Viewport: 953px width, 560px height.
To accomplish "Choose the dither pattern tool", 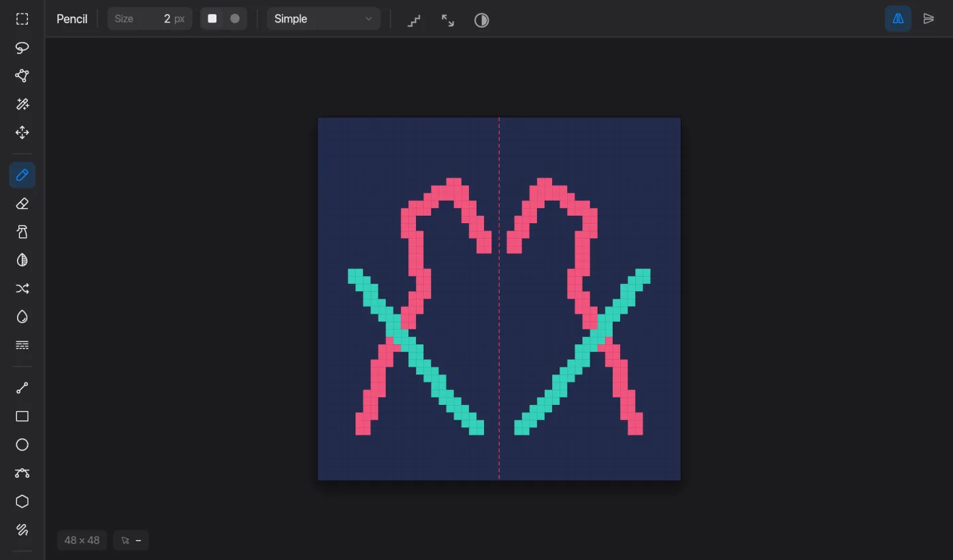I will pos(22,345).
